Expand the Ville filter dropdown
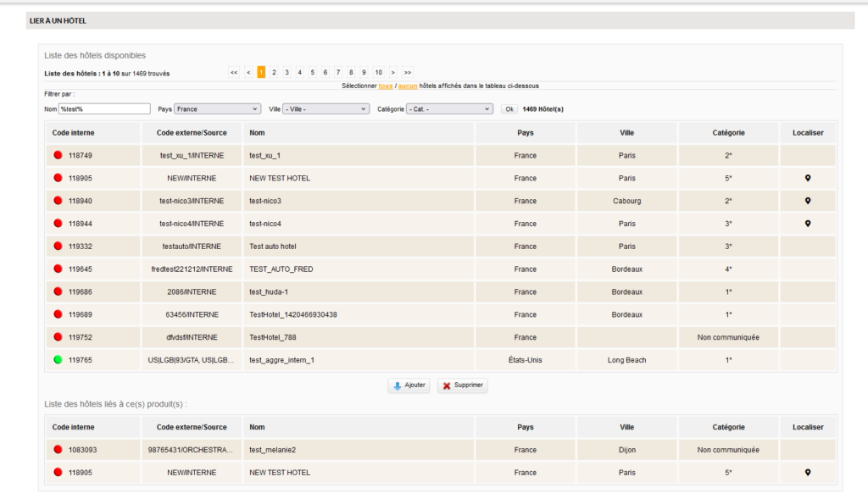 [x=325, y=109]
